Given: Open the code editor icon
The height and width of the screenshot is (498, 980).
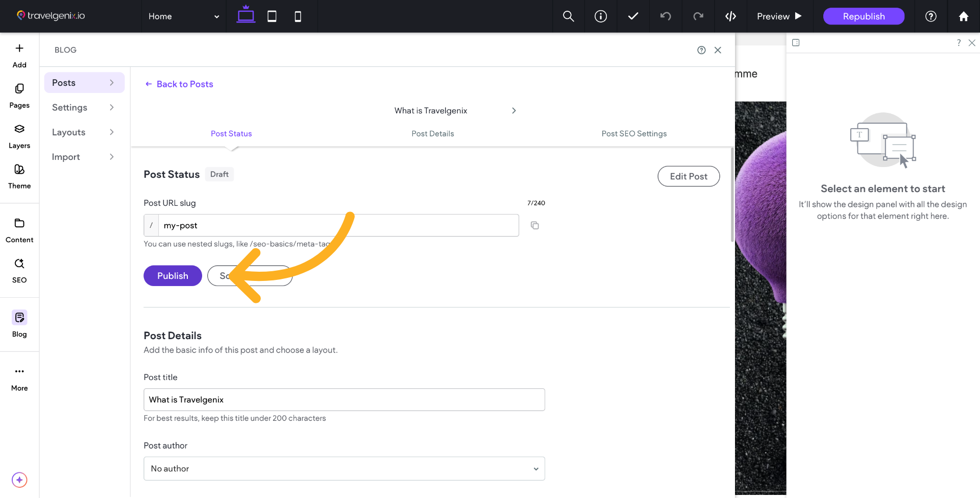Looking at the screenshot, I should pos(731,16).
